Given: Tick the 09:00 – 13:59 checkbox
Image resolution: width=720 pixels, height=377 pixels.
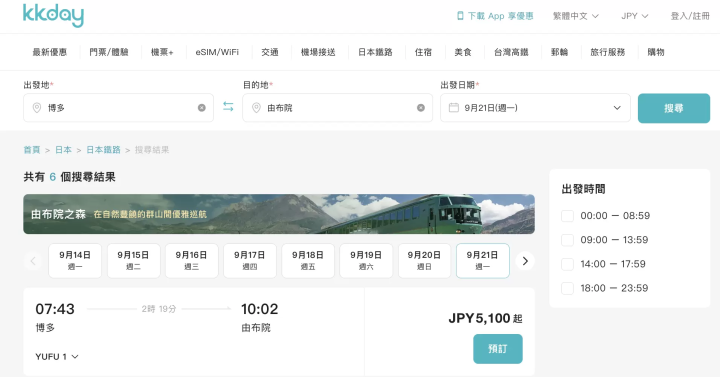Looking at the screenshot, I should coord(568,240).
